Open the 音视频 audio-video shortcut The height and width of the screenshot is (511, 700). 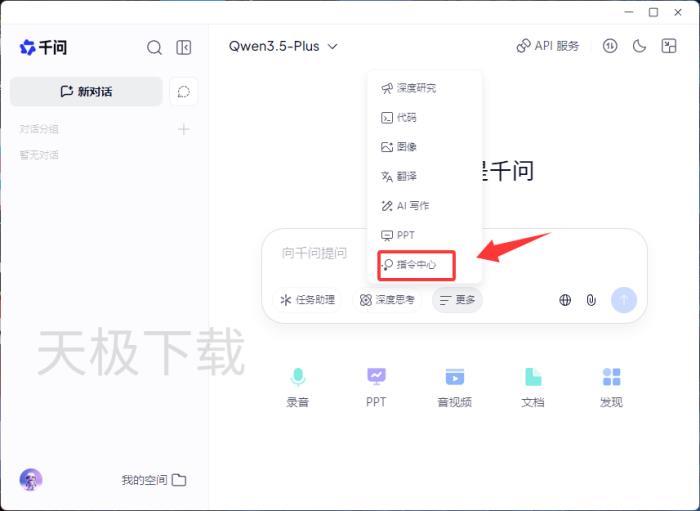tap(454, 387)
